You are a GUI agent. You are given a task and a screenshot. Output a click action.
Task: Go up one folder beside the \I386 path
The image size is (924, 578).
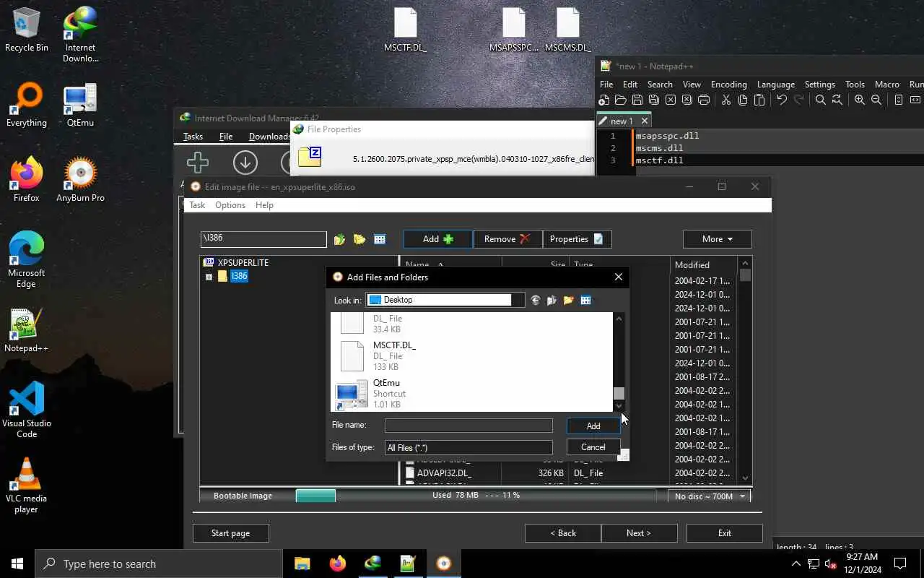click(x=339, y=239)
